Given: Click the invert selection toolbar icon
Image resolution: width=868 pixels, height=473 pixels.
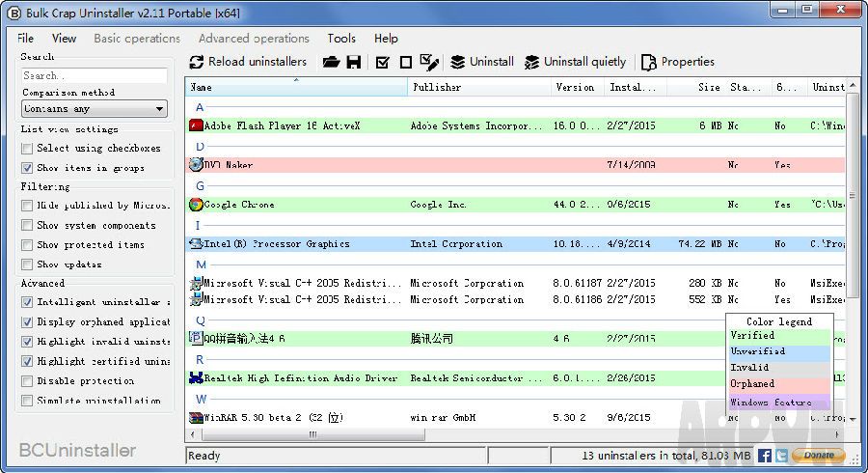Looking at the screenshot, I should coord(430,62).
